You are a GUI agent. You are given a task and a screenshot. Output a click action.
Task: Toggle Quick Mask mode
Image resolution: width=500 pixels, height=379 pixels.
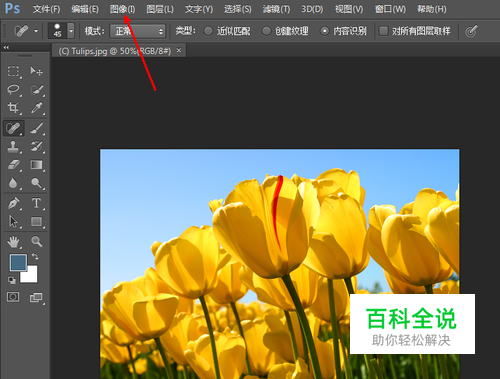[13, 297]
